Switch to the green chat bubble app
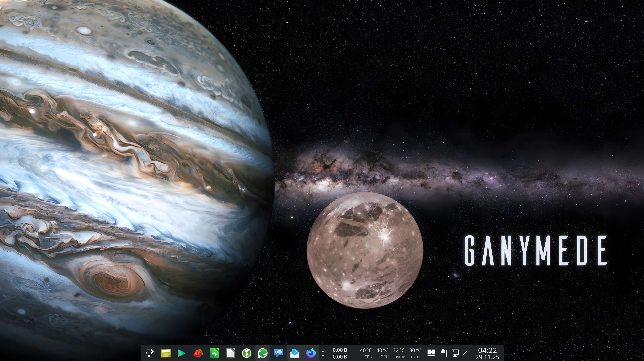The height and width of the screenshot is (361, 644). tap(263, 353)
